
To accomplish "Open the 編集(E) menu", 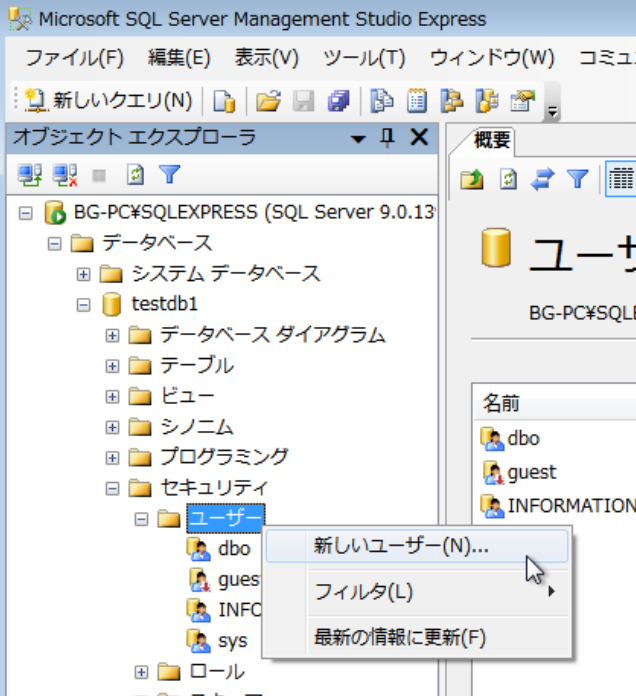I will (179, 58).
